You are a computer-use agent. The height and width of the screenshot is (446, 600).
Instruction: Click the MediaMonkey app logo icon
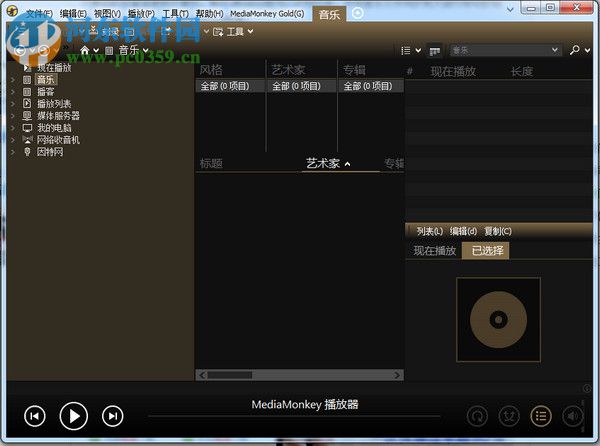(x=12, y=11)
